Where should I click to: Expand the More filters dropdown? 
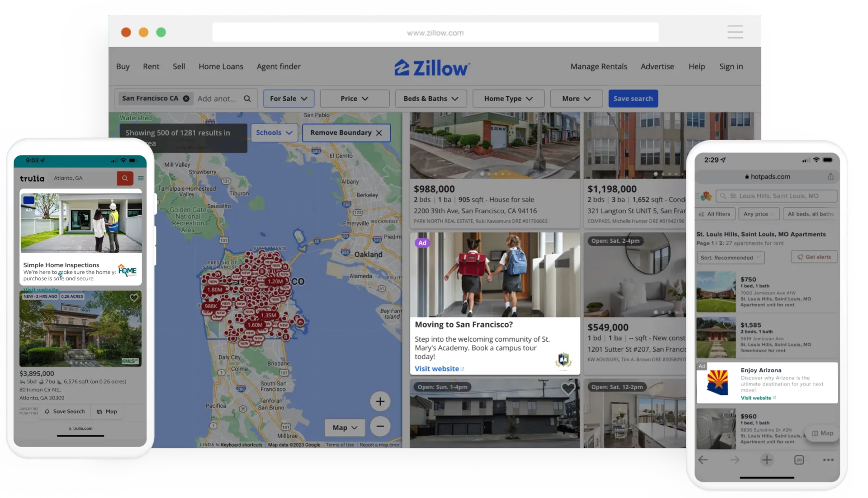click(576, 99)
